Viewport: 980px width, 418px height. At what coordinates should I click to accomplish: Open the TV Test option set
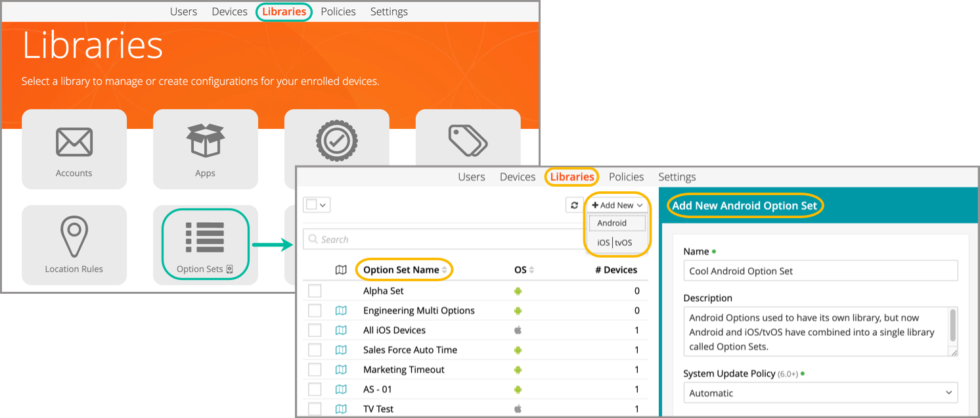tap(378, 409)
